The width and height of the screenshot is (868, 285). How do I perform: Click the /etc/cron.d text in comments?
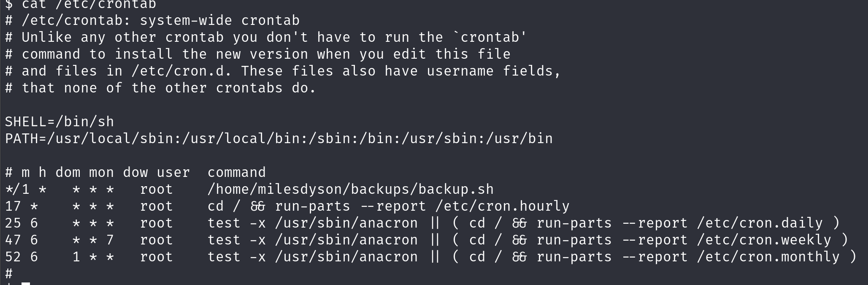181,71
